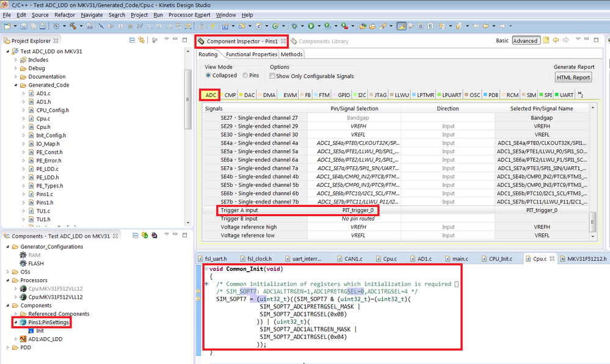Toggle the highlighted Mark Occurrences pen icon
This screenshot has height=364, width=610.
pos(401,26)
